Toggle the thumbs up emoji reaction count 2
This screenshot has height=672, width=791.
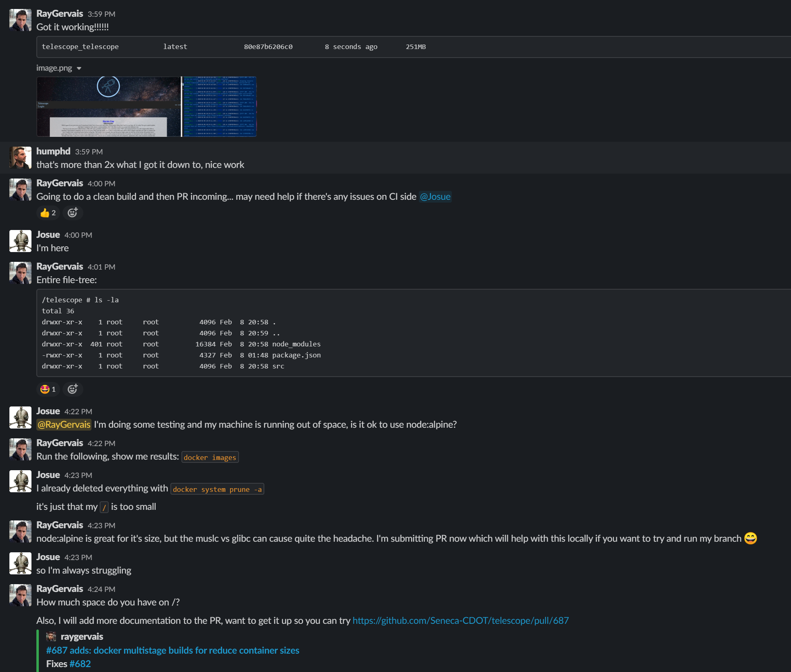click(x=49, y=212)
